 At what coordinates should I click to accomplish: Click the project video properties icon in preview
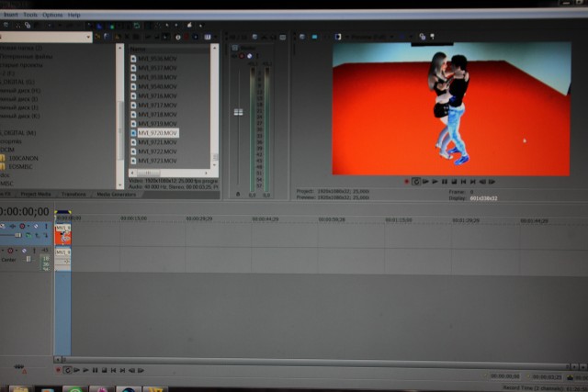(302, 37)
